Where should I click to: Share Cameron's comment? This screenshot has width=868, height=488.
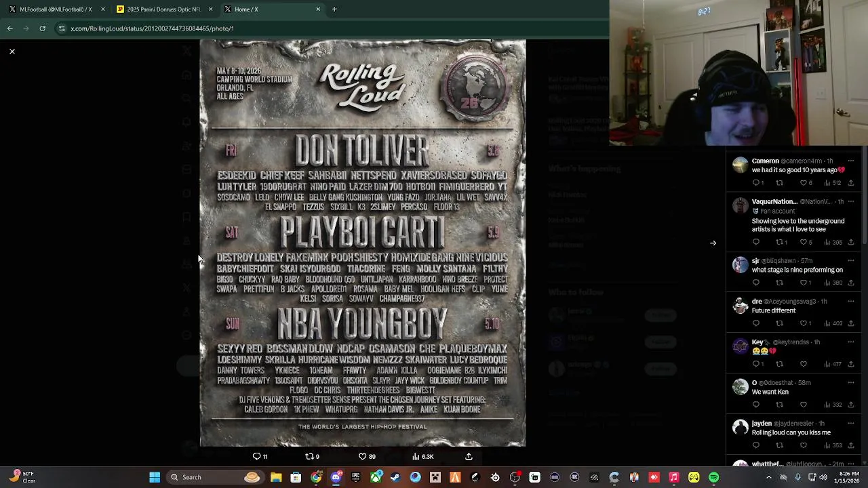click(x=851, y=183)
